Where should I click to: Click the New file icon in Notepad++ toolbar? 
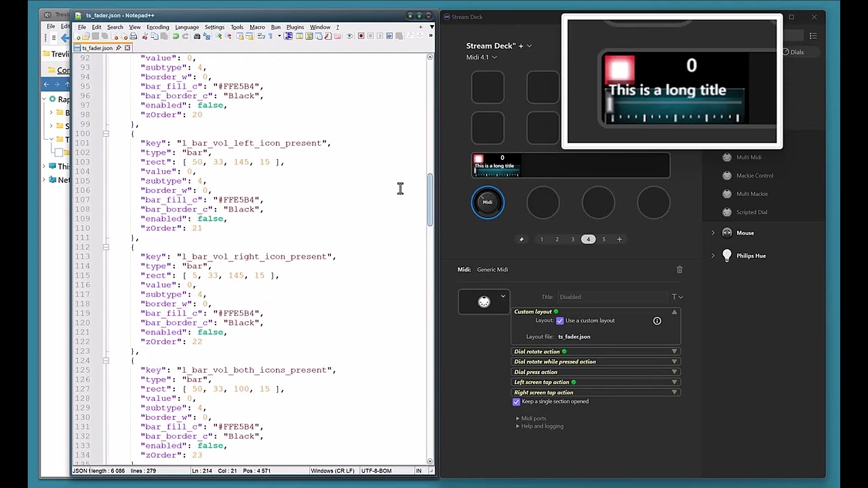click(77, 36)
